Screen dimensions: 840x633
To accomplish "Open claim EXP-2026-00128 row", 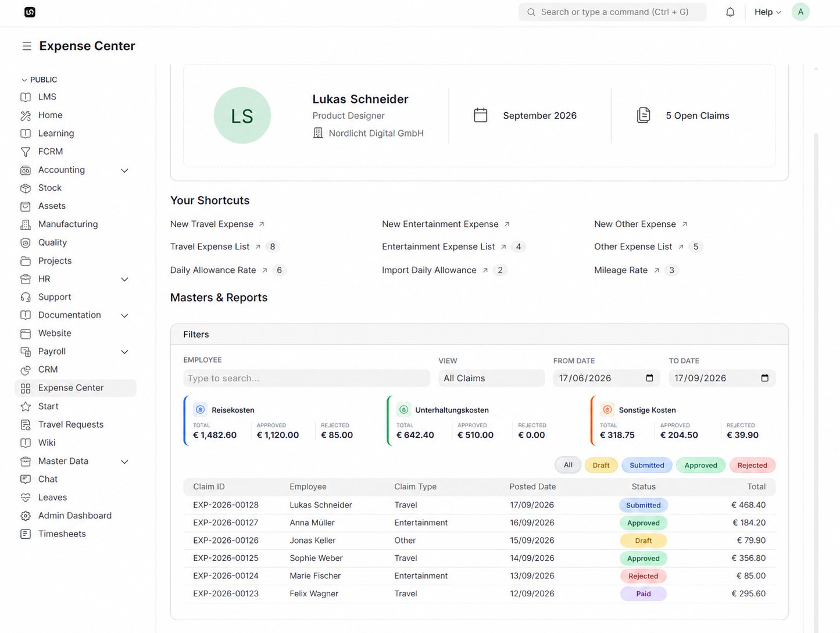I will point(480,505).
